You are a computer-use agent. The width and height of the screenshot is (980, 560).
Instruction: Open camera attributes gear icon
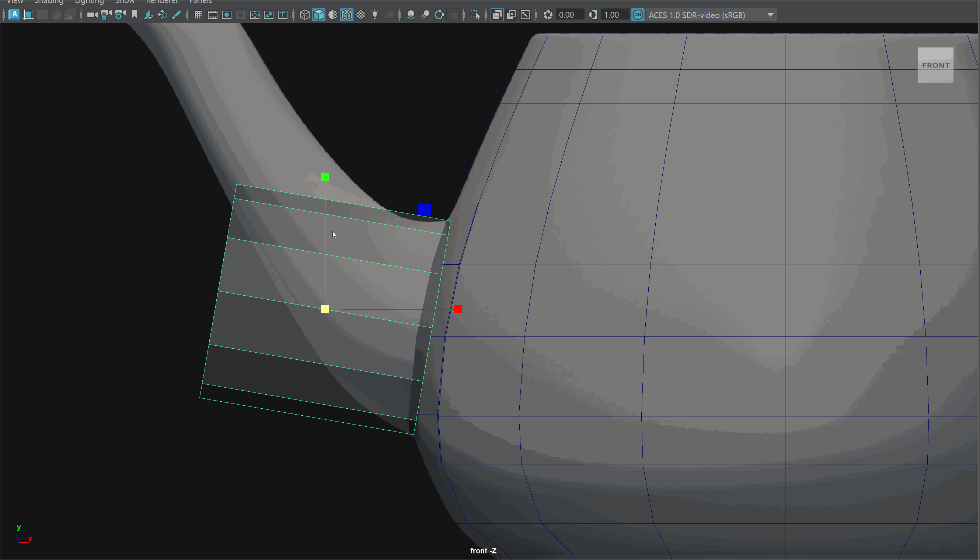[x=120, y=15]
